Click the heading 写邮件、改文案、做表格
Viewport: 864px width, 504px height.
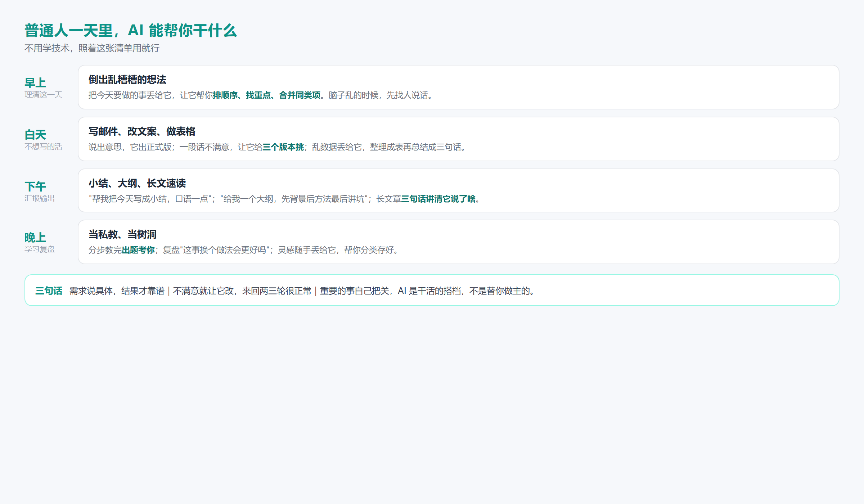[142, 131]
